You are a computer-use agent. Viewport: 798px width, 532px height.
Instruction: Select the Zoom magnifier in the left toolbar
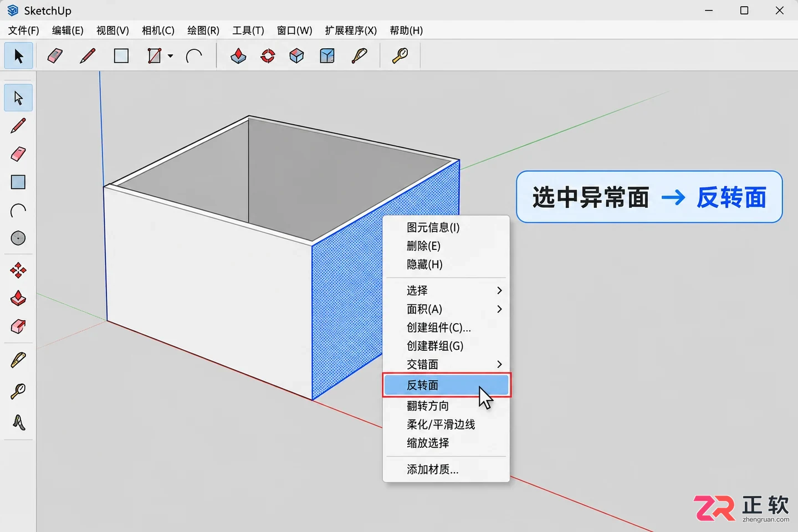tap(18, 391)
